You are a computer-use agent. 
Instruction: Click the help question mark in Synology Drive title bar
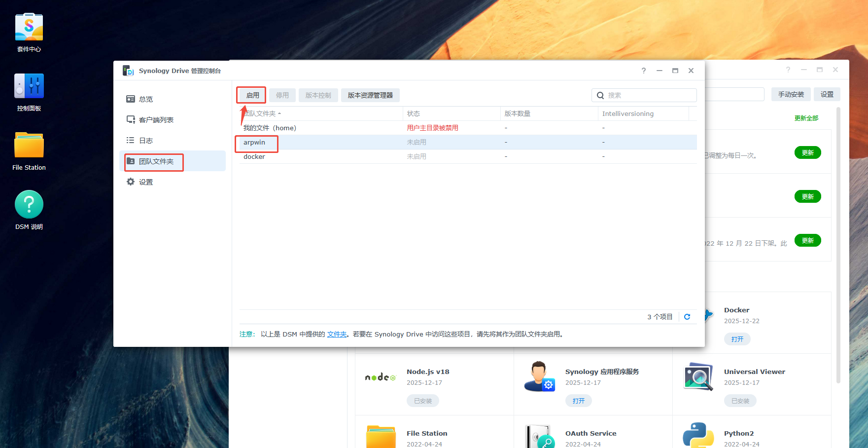click(643, 71)
